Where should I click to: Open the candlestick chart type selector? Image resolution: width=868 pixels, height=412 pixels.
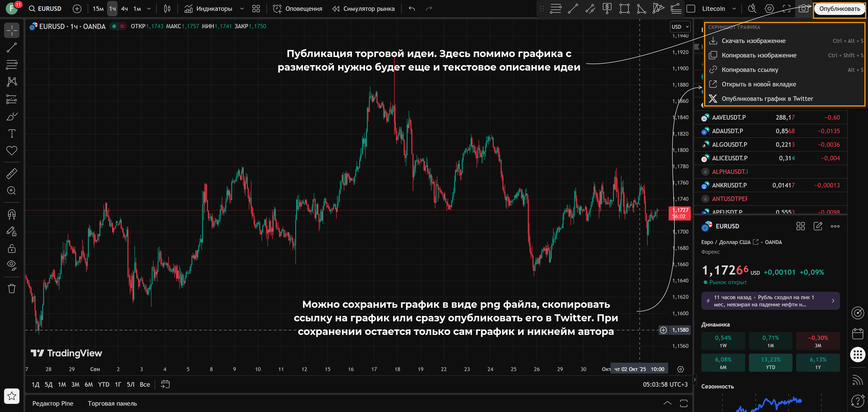point(167,9)
